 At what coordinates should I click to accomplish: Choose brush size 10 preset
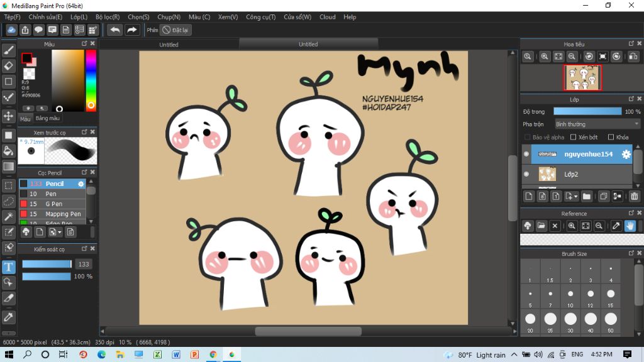(570, 297)
